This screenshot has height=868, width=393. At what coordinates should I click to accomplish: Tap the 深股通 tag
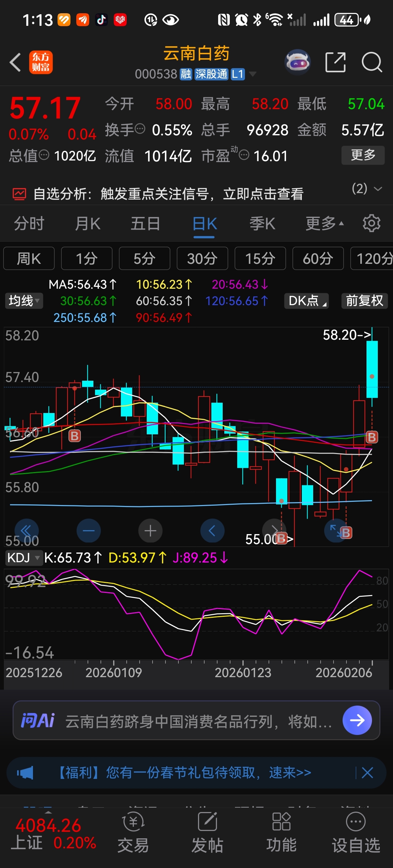(x=211, y=74)
